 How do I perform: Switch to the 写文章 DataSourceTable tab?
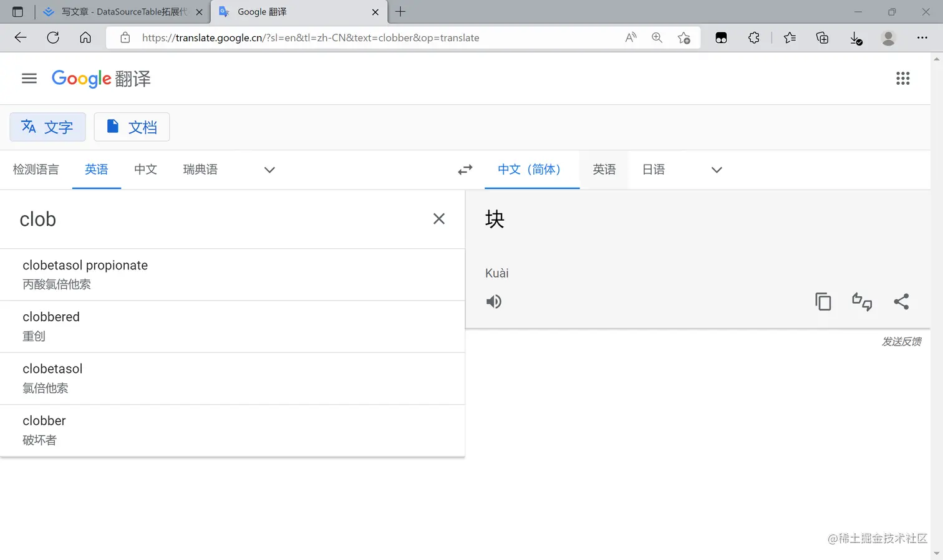tap(123, 12)
